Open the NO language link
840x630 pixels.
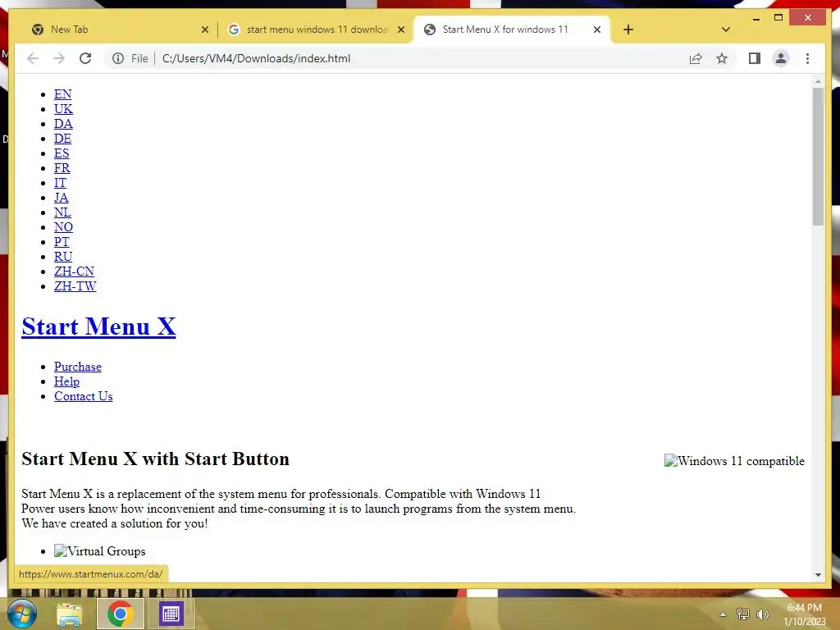click(x=63, y=227)
